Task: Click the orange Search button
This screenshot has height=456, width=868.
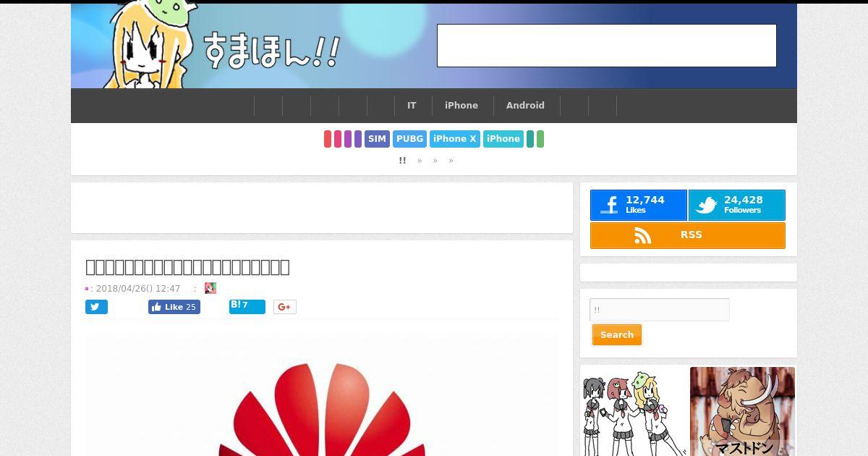Action: tap(617, 335)
